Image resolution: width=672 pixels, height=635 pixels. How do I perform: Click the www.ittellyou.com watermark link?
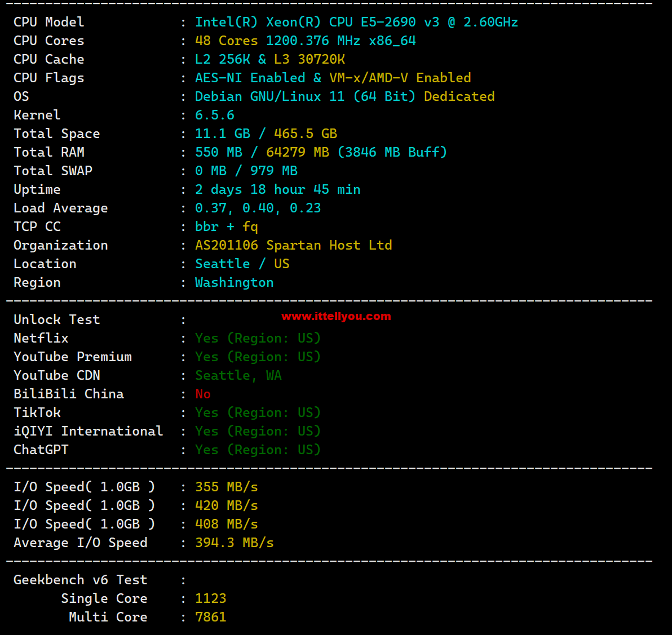click(336, 316)
